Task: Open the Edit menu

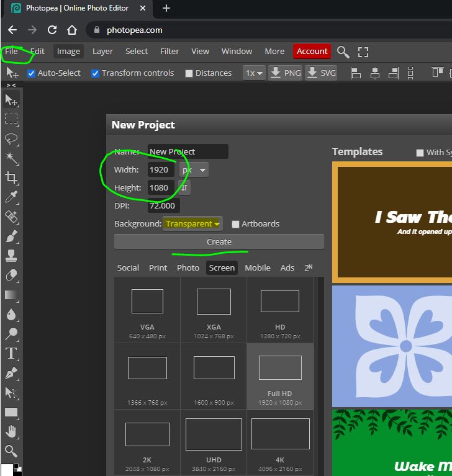Action: tap(37, 51)
